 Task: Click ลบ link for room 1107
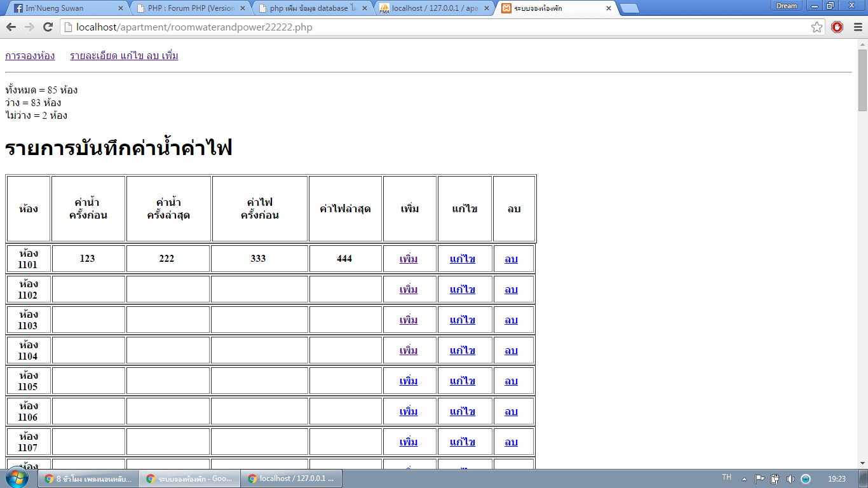(x=511, y=442)
